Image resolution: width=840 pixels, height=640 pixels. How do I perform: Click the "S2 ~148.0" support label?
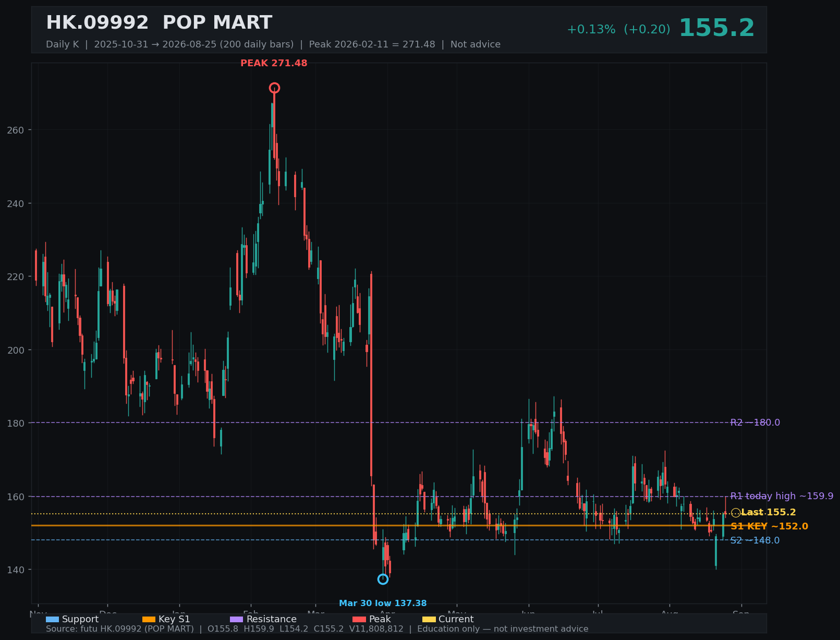[755, 540]
